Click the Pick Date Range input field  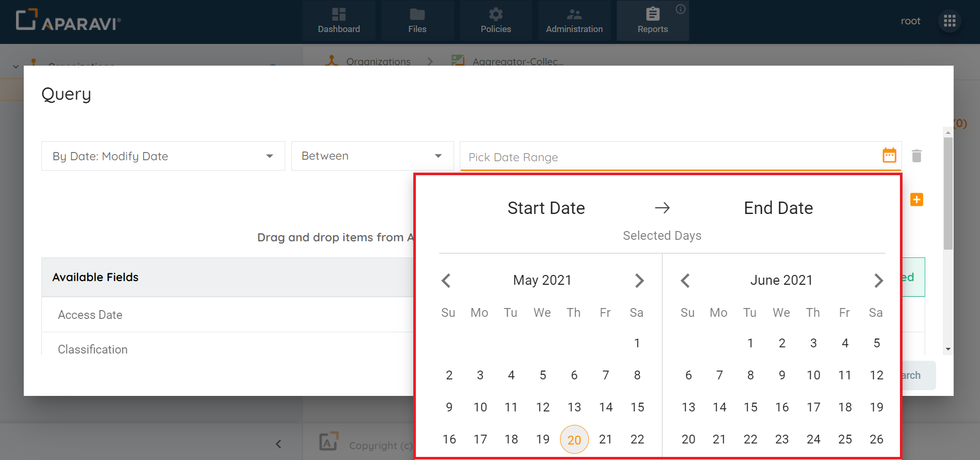click(666, 157)
